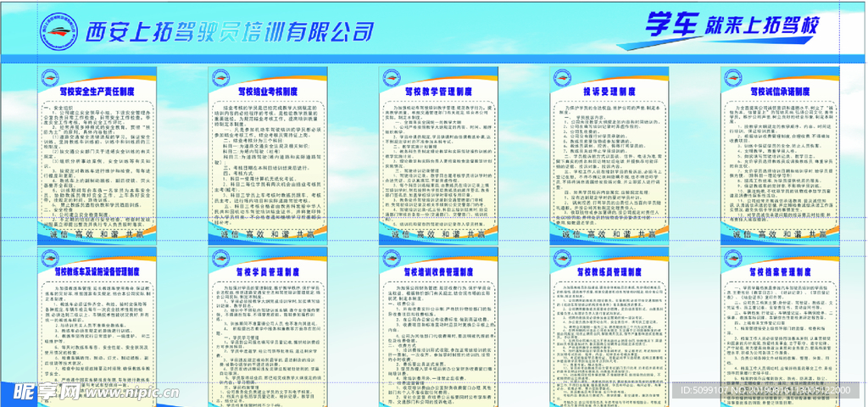Select the title 驾校安全生产责任制度
This screenshot has width=868, height=407.
(97, 92)
